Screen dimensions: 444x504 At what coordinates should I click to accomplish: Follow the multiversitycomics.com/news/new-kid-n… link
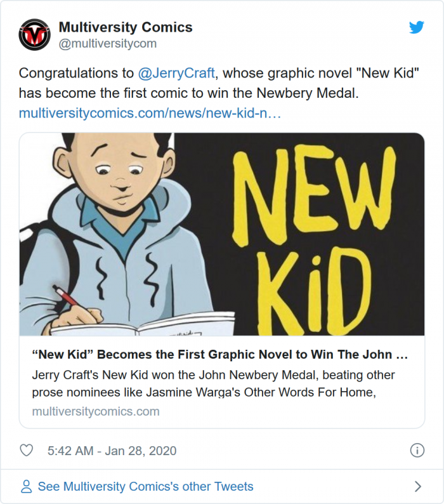(x=150, y=114)
